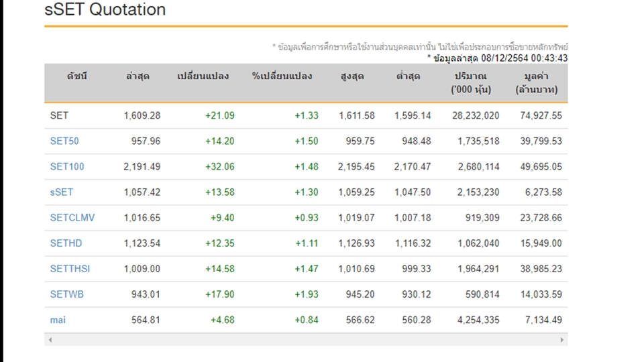Open the sSET index link

click(62, 192)
